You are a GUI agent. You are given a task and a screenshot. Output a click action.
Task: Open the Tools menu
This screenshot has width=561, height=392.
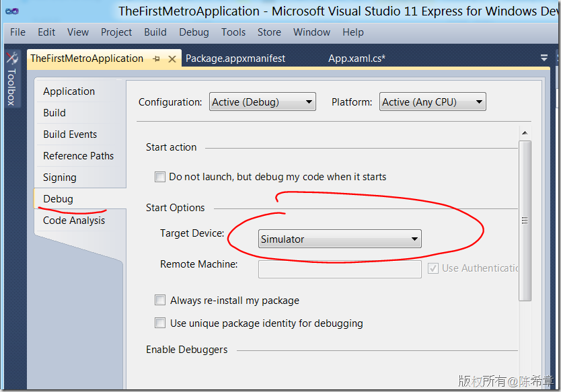(233, 32)
